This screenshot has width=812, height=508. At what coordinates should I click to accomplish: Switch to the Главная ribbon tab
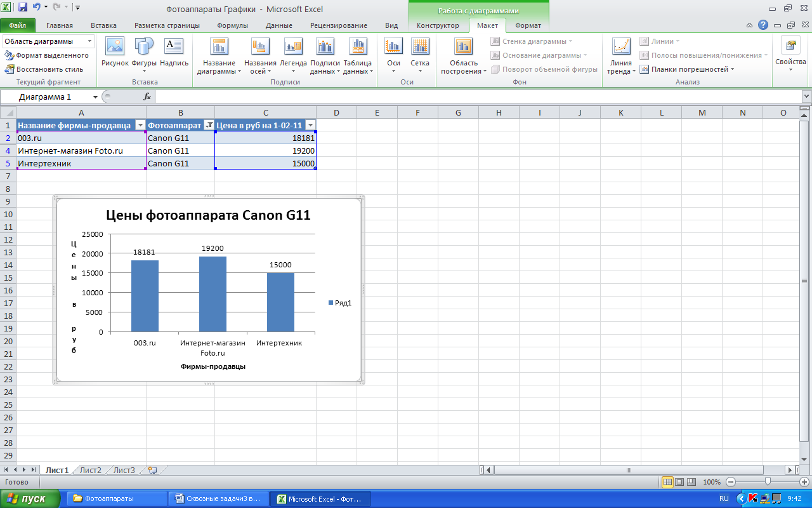60,25
